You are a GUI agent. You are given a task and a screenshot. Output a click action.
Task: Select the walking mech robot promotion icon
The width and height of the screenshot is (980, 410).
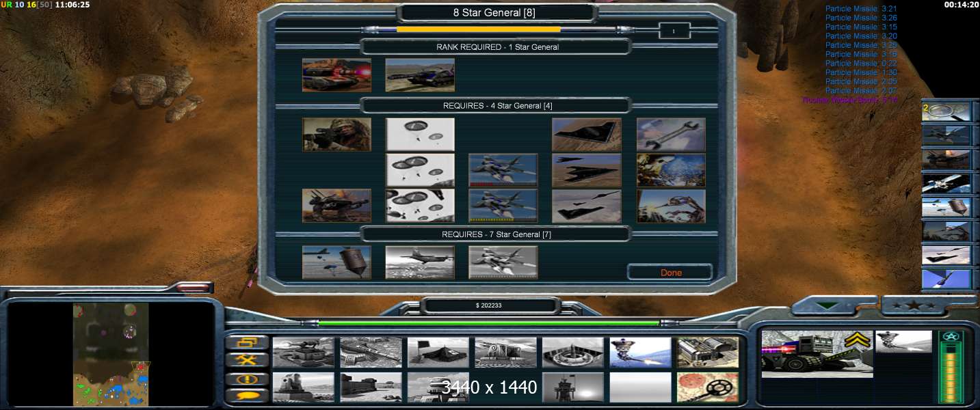336,206
